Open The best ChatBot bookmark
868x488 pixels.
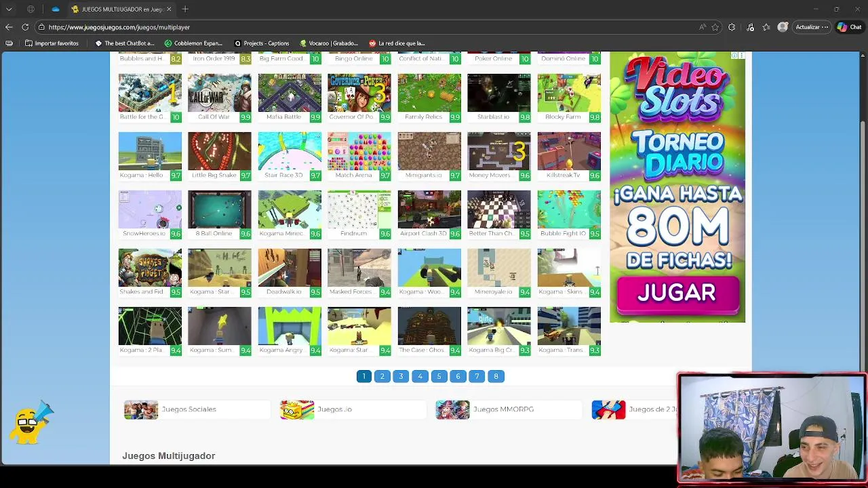pos(125,43)
